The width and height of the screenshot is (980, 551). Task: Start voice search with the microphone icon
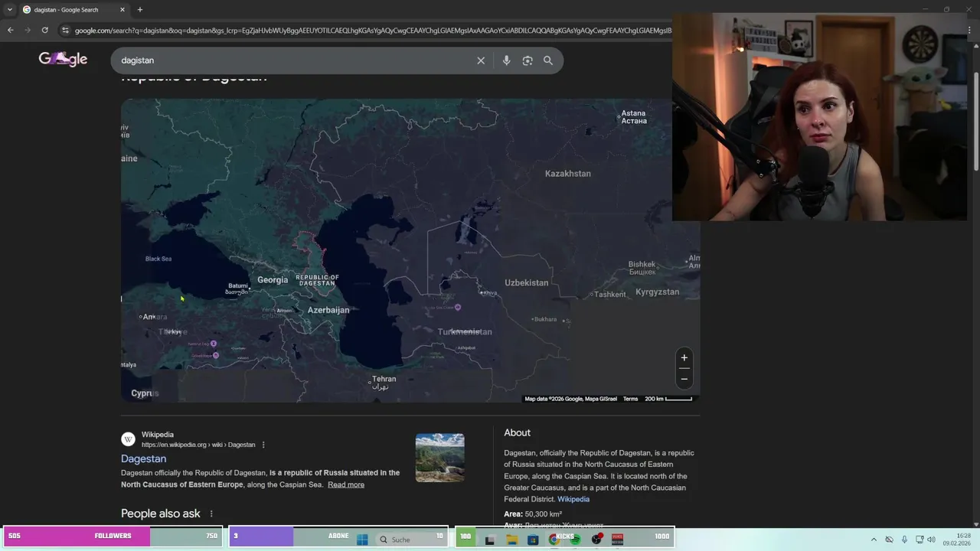pos(506,60)
